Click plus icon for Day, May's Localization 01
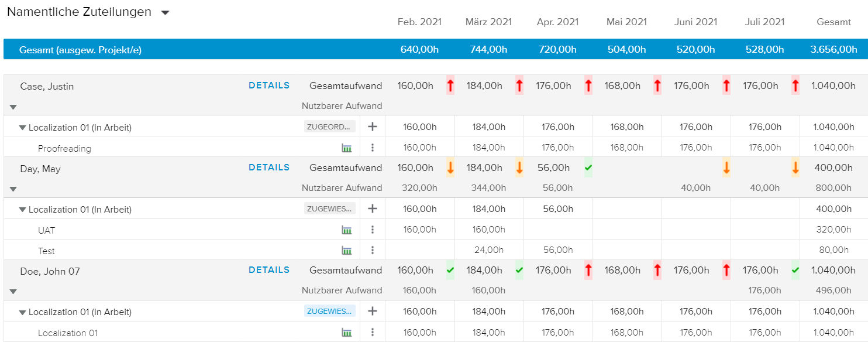This screenshot has width=868, height=342. [x=373, y=208]
